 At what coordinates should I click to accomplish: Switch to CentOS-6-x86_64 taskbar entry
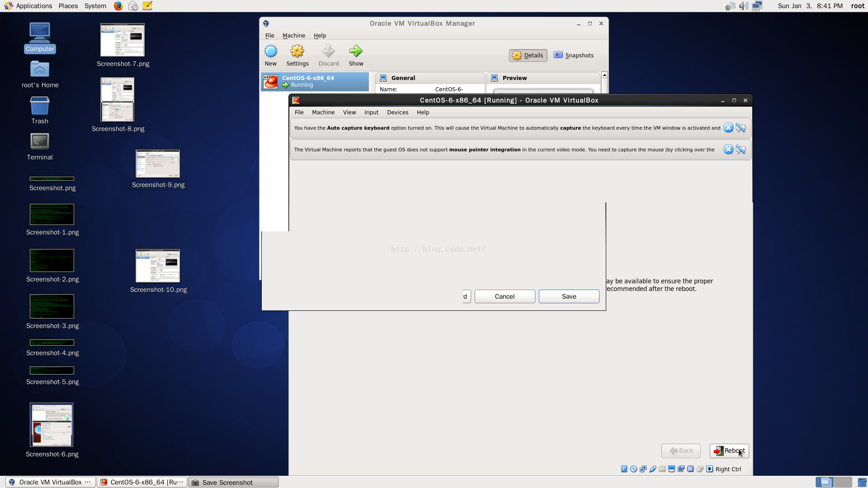point(142,482)
